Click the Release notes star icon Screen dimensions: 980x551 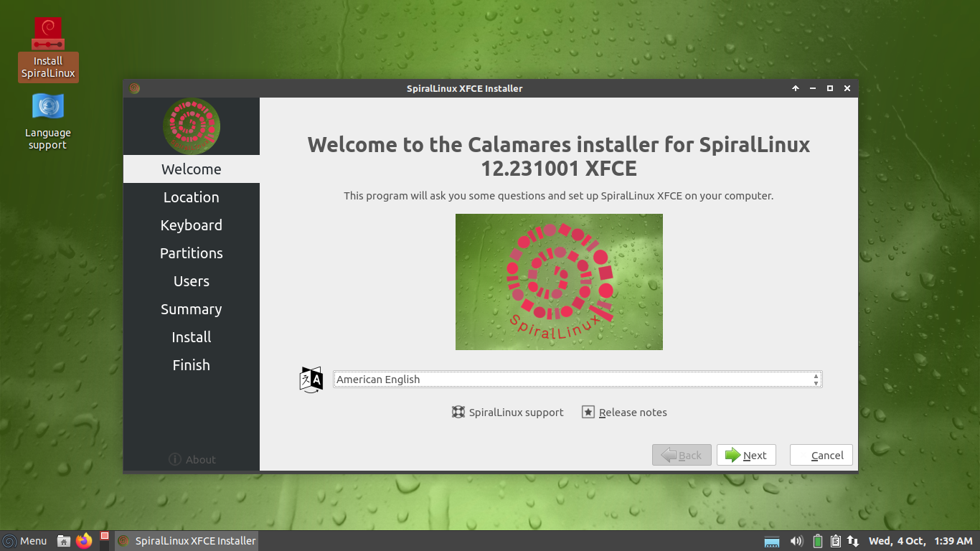[588, 412]
